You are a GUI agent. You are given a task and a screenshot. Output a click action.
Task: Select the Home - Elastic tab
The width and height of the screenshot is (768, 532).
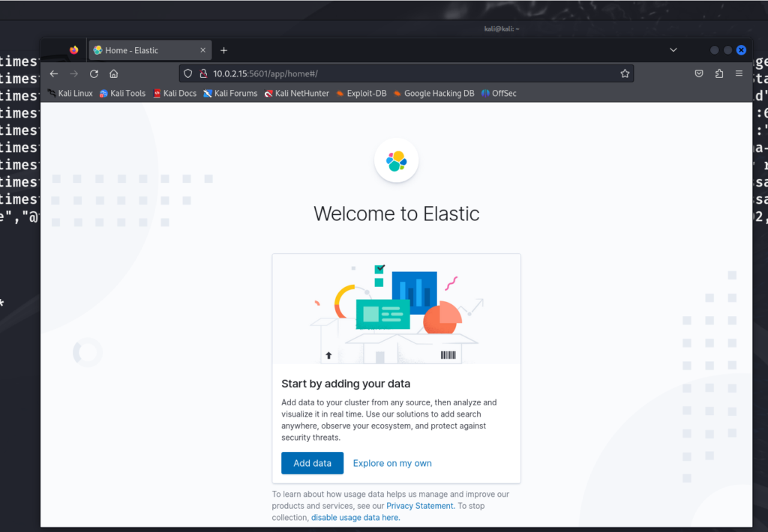(150, 50)
